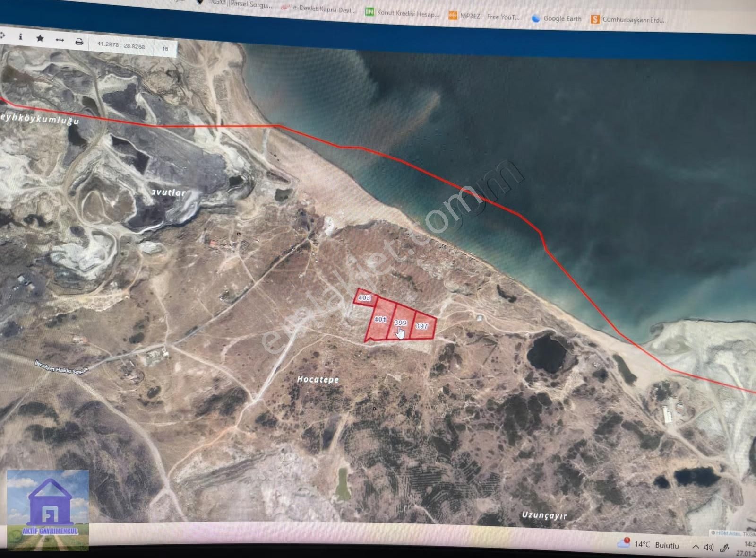Open the Cumhurbaşkanı Erd... bookmark
756x558 pixels.
pos(628,20)
